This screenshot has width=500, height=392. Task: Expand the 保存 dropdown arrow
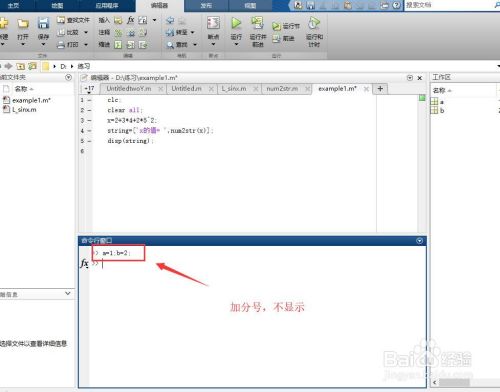click(x=43, y=44)
